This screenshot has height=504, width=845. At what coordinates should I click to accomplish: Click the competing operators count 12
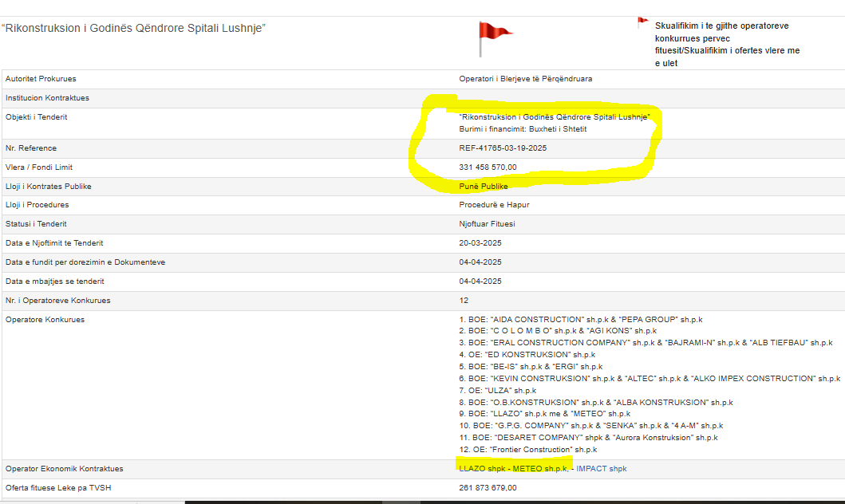[x=464, y=301]
